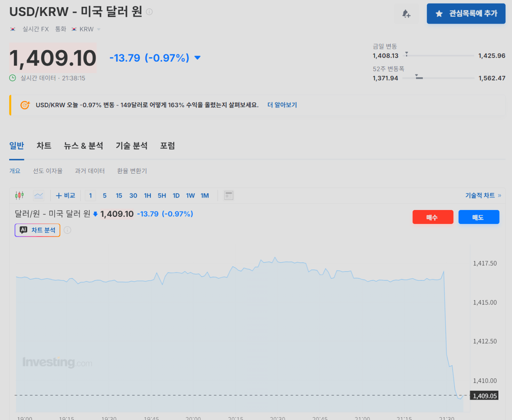Click the clock icon by real-time data
Viewport: 512px width, 420px height.
coord(13,78)
